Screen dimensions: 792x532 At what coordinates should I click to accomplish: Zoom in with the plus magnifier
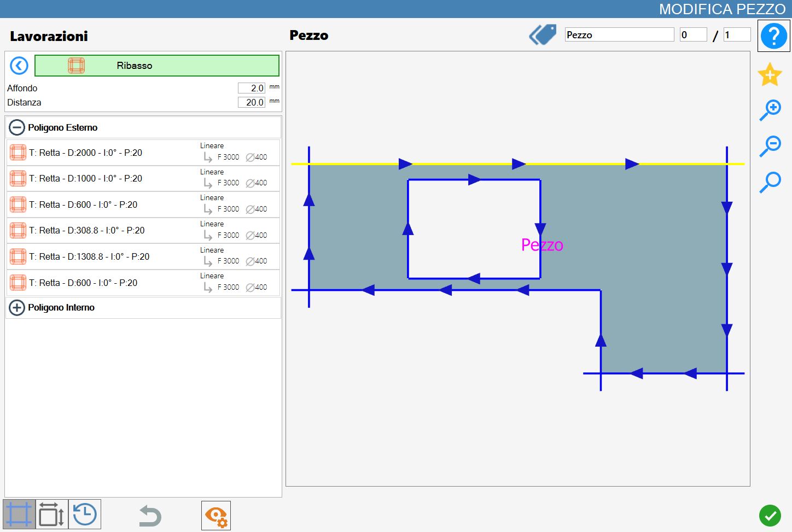point(770,110)
